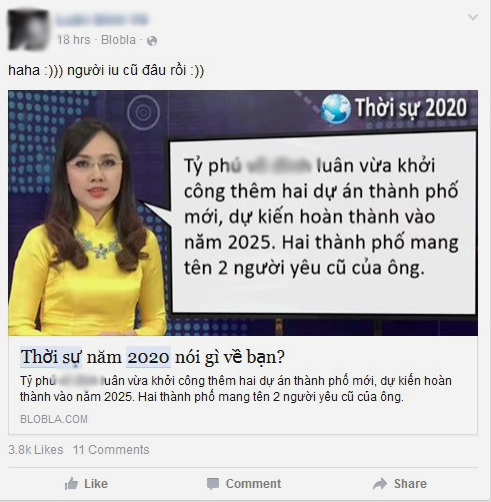Click the Thời sự 2020 globe logo
The image size is (491, 502).
point(336,109)
